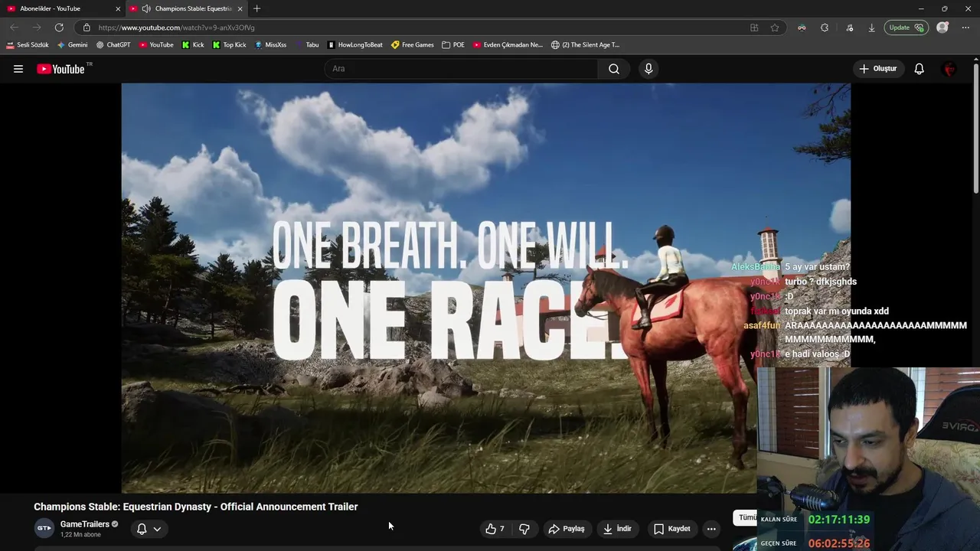The width and height of the screenshot is (980, 551).
Task: Open the Sesli Sözlük bookmark
Action: click(28, 45)
